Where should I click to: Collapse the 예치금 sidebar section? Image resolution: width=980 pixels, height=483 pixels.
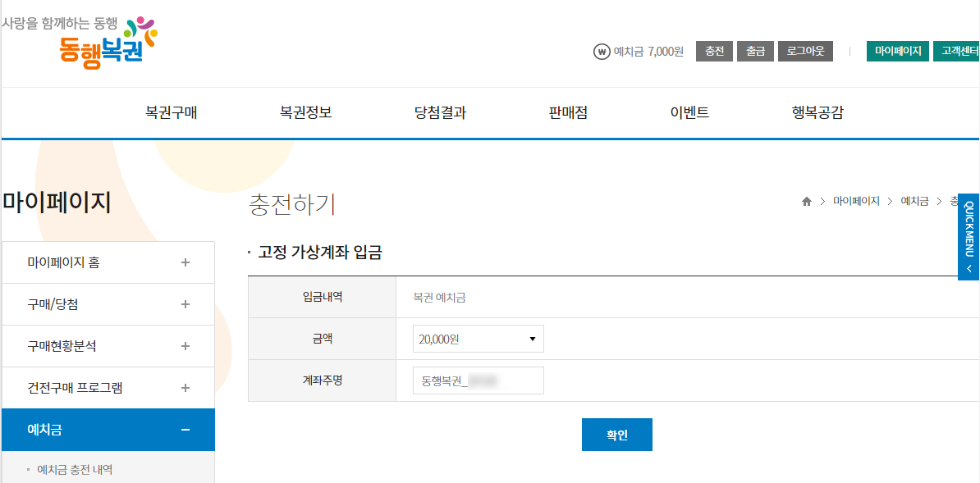108,430
